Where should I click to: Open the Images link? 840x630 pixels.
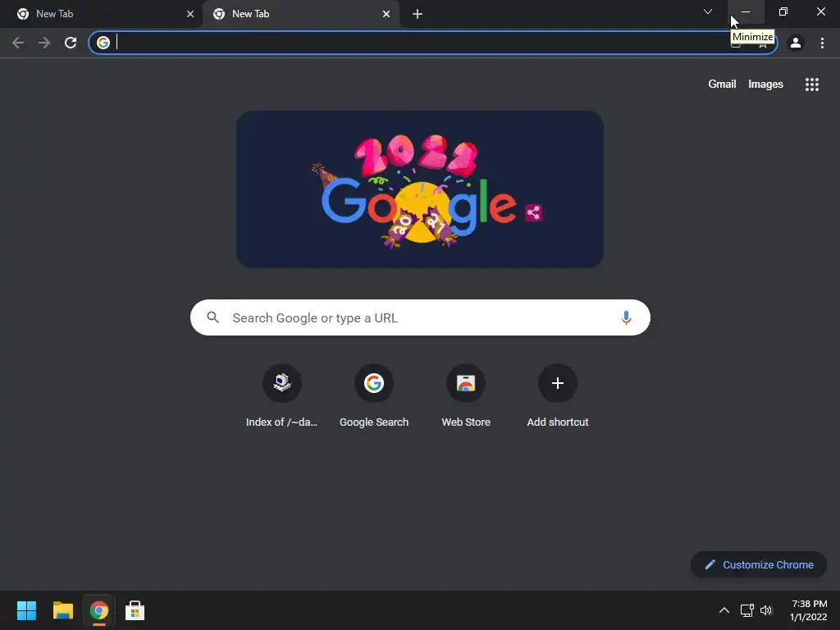click(x=765, y=84)
